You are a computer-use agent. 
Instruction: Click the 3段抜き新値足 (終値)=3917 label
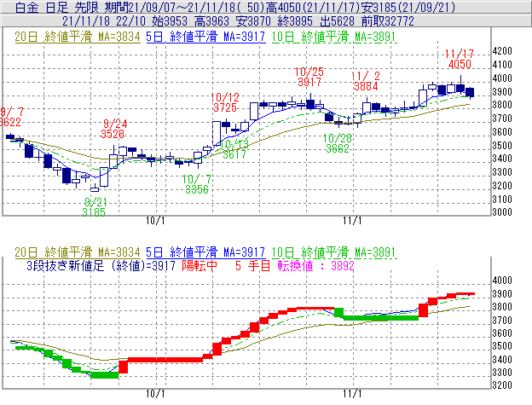[x=101, y=265]
